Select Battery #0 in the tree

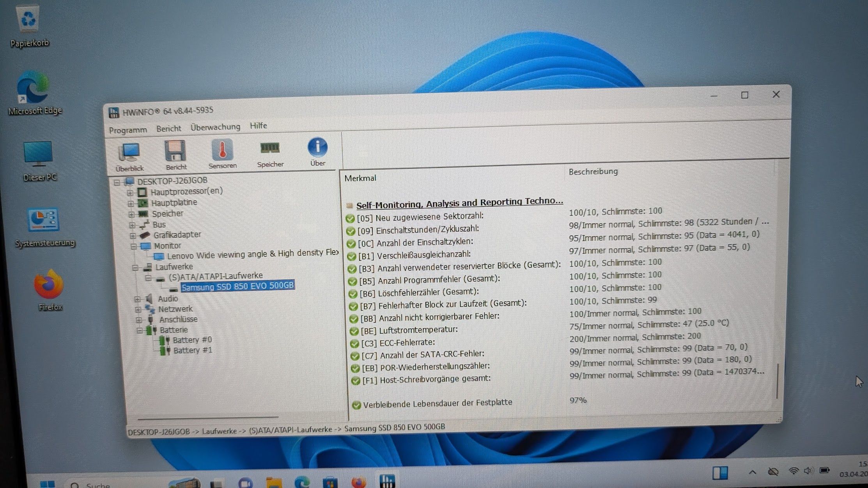coord(192,340)
